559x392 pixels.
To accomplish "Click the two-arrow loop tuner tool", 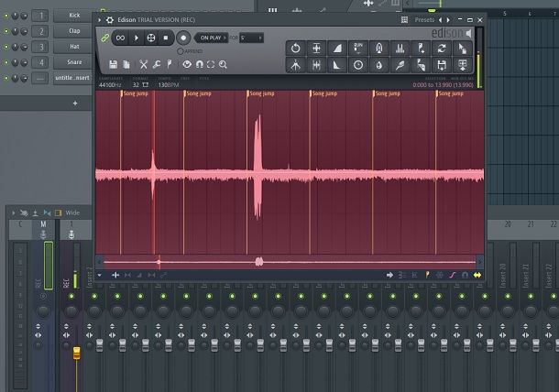I will click(x=442, y=49).
